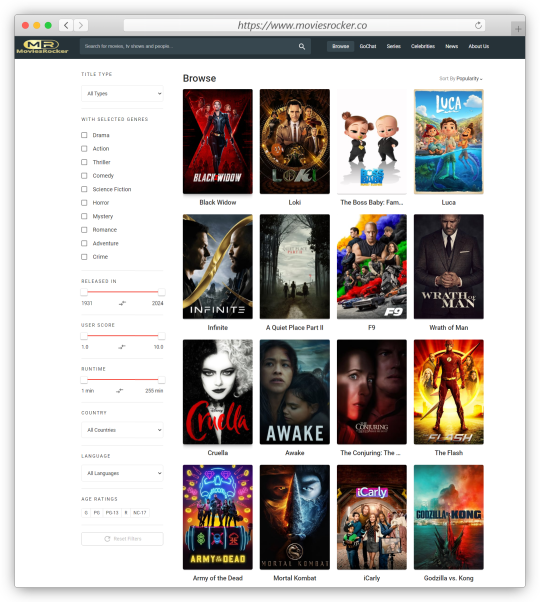Open the Loki poster
The height and width of the screenshot is (602, 540).
[294, 141]
